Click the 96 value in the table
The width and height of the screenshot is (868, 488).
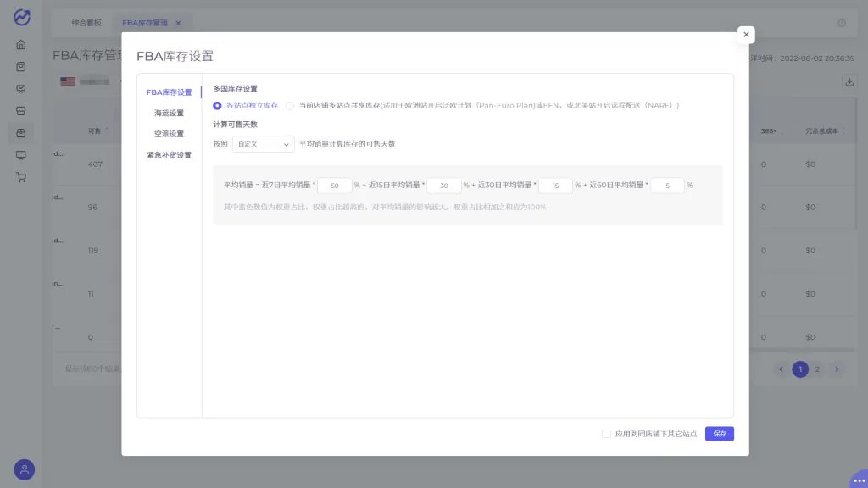[92, 207]
